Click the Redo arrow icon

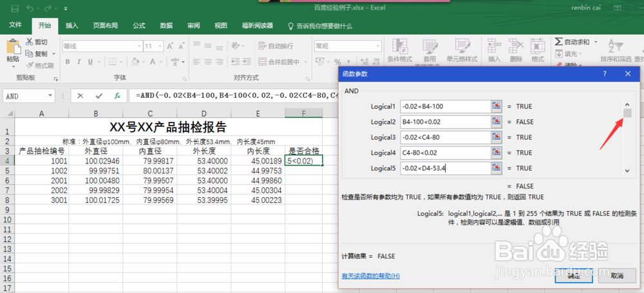point(50,8)
